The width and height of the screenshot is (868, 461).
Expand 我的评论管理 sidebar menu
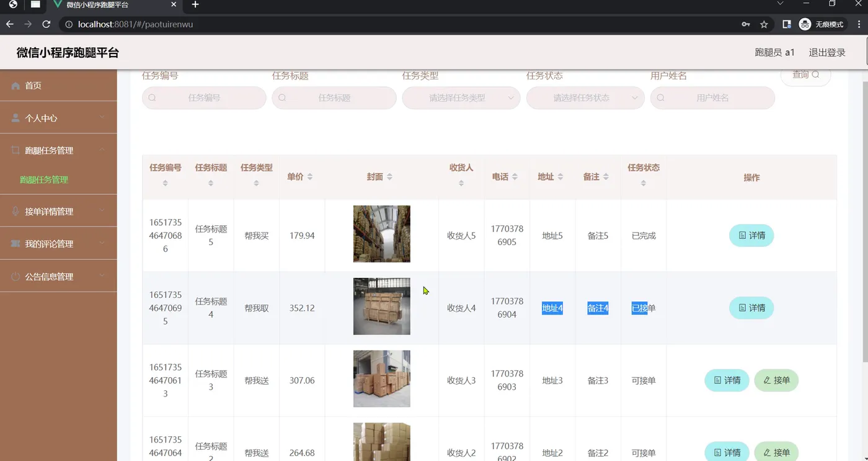click(x=58, y=244)
